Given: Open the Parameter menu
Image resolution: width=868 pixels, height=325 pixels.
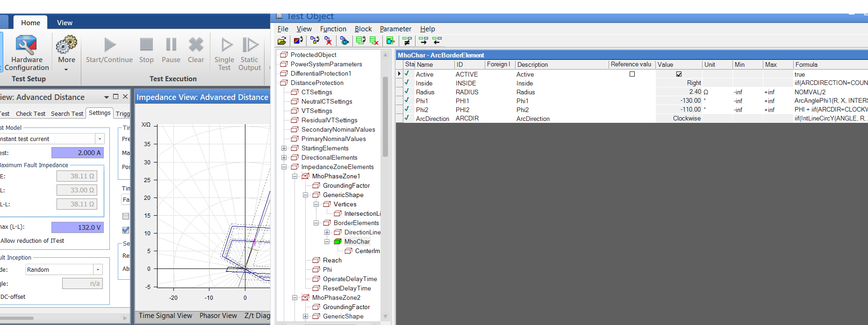Looking at the screenshot, I should 395,29.
